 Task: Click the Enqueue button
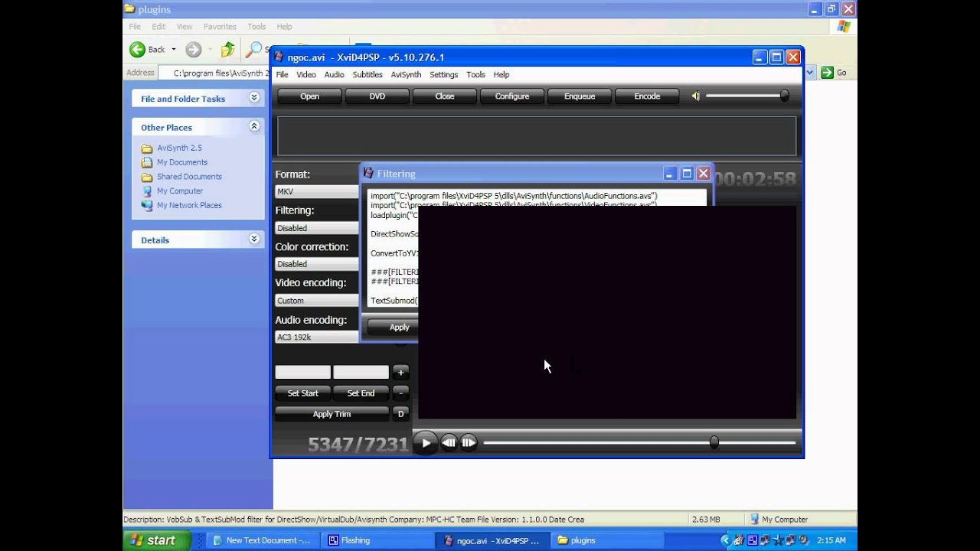(579, 96)
